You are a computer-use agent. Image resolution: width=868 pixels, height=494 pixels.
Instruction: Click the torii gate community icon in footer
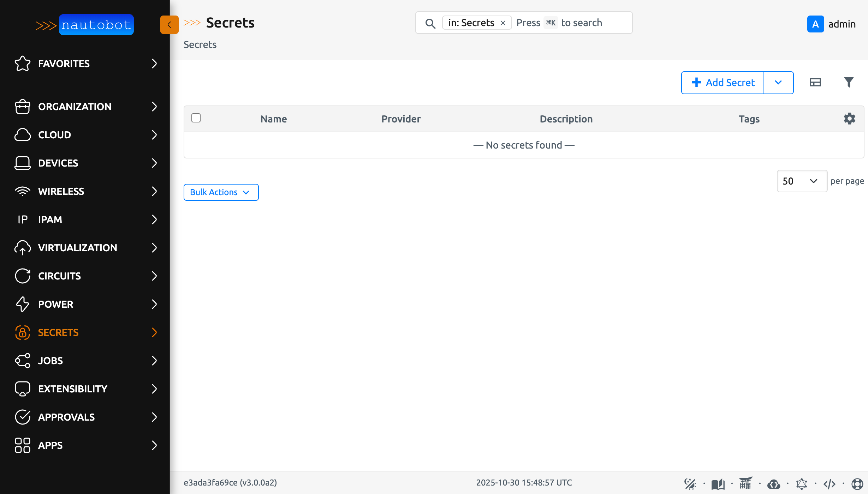tap(746, 483)
